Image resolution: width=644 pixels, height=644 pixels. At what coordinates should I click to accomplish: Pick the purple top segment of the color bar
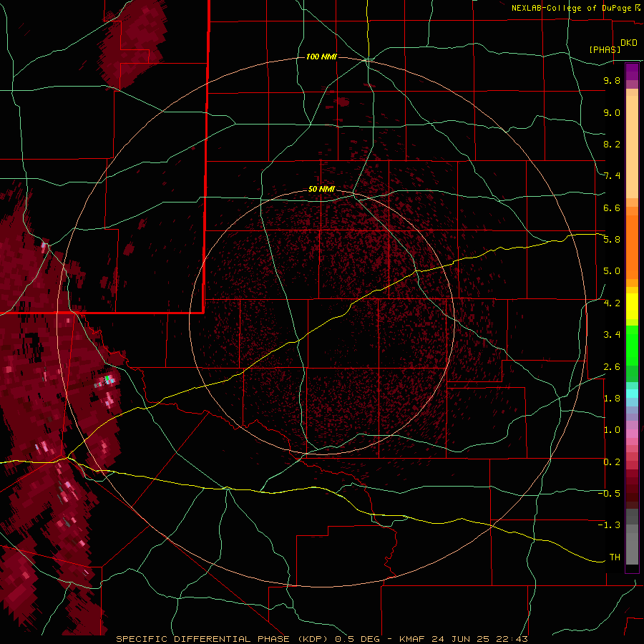pyautogui.click(x=632, y=72)
